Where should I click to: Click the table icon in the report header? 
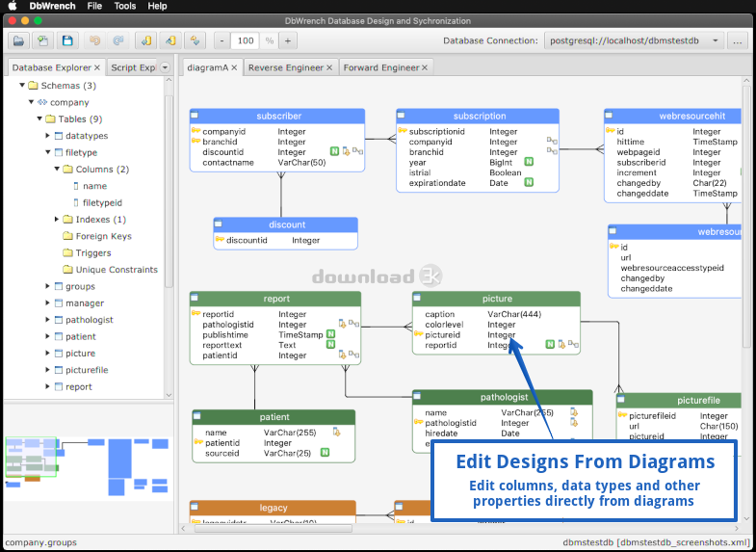(x=195, y=298)
